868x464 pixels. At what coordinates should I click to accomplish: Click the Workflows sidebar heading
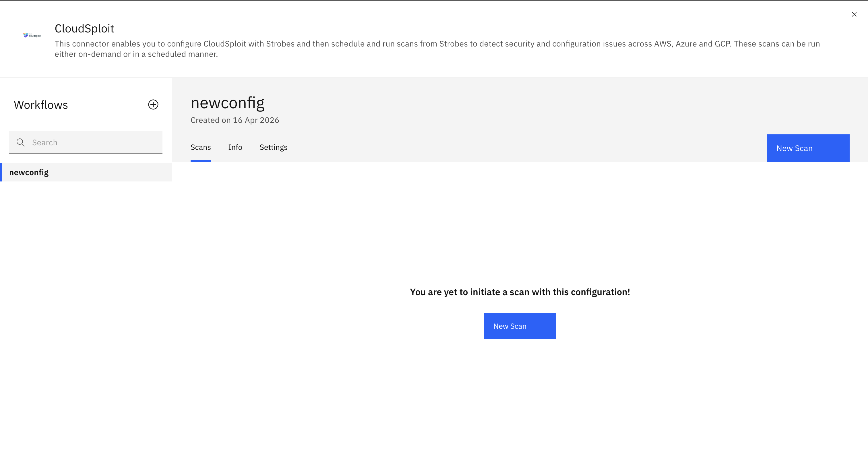pos(41,105)
